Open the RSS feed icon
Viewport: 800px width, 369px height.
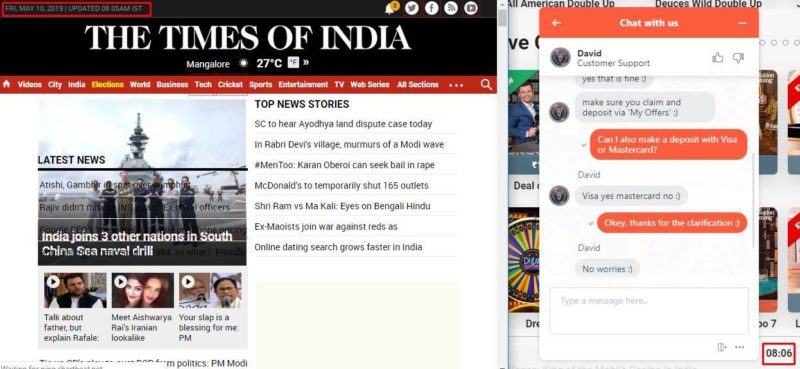(451, 8)
